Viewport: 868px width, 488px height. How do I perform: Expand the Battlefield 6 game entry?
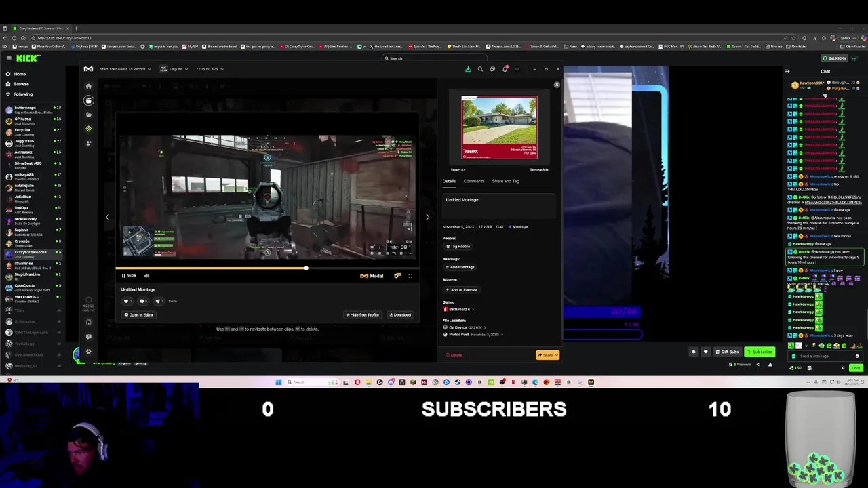click(458, 309)
